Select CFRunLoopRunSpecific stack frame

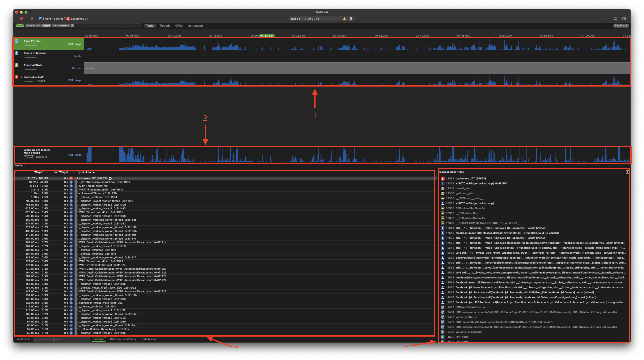[470, 208]
